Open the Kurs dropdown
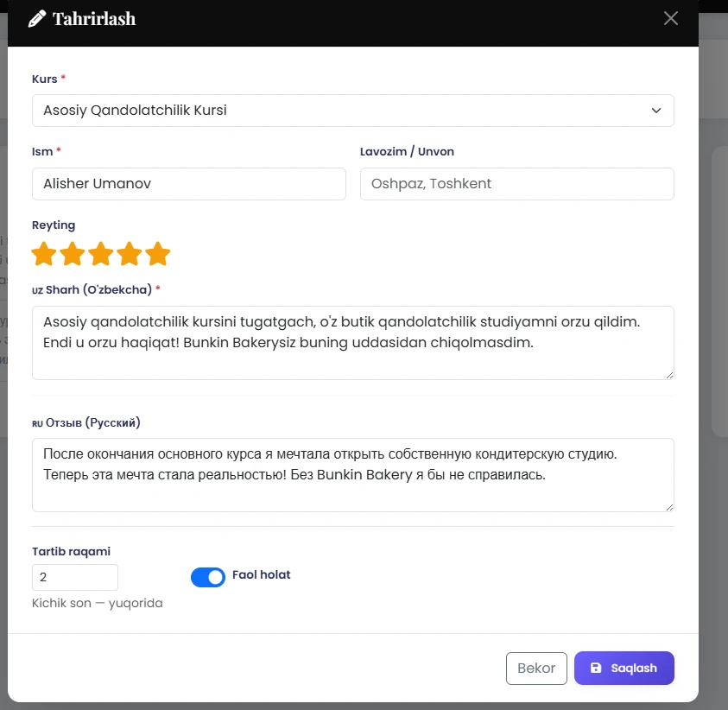 pyautogui.click(x=352, y=111)
